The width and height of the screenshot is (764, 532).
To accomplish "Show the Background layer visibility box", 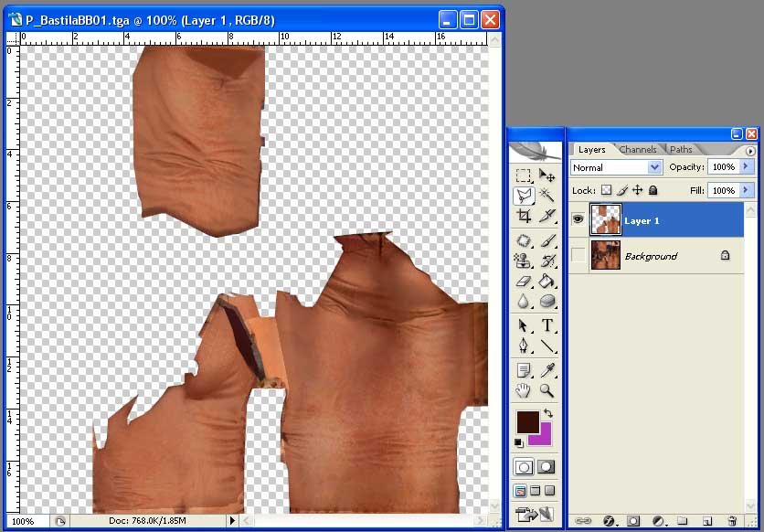I will [x=578, y=256].
